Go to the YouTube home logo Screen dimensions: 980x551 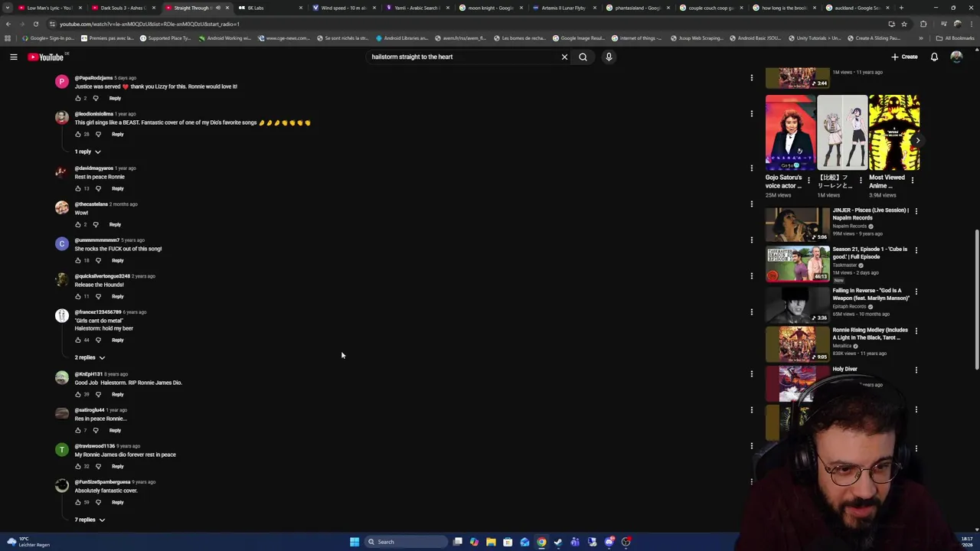pos(47,57)
